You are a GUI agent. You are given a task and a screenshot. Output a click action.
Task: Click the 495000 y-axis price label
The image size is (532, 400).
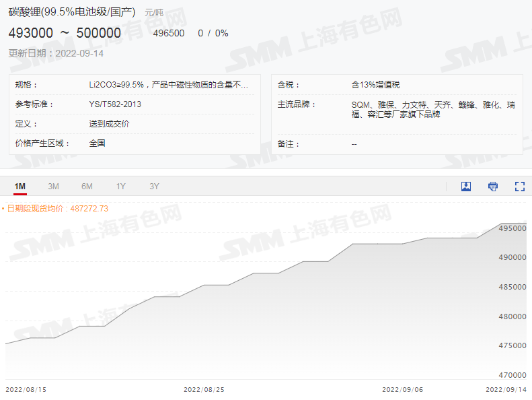[x=512, y=228]
